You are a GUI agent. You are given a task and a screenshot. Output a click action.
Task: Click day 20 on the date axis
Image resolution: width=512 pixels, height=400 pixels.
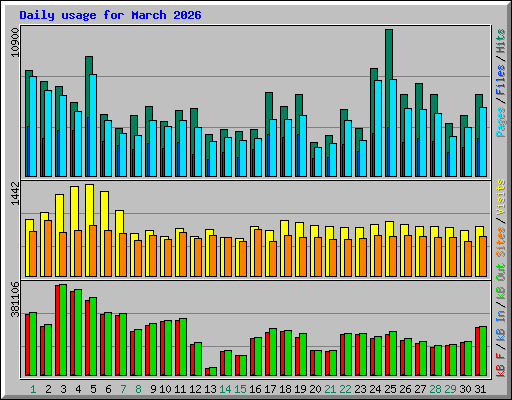coord(315,389)
